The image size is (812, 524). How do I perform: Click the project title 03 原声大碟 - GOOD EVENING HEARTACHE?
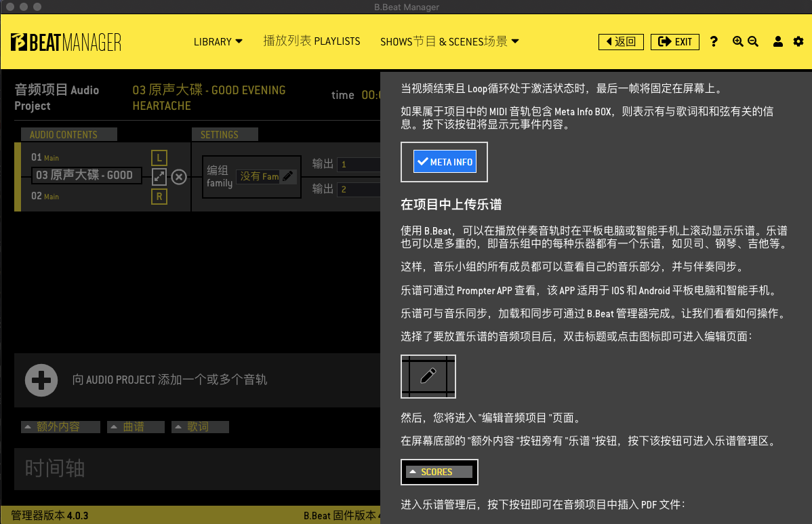tap(209, 98)
